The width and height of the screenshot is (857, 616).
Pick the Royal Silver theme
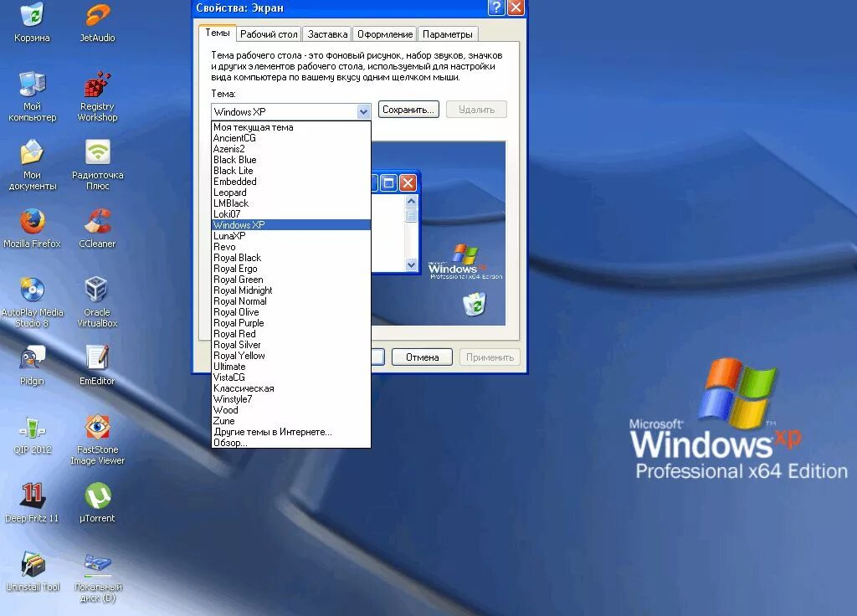click(x=290, y=345)
